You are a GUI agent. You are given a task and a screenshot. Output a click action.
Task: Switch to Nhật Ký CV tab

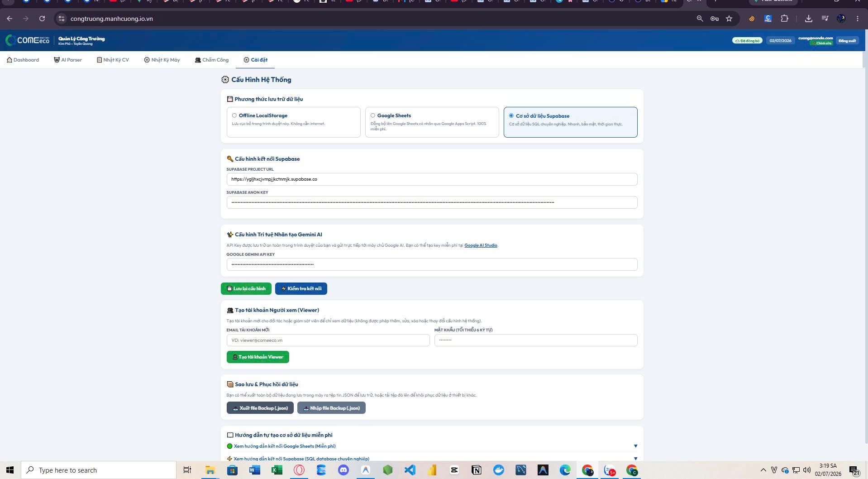(x=113, y=60)
